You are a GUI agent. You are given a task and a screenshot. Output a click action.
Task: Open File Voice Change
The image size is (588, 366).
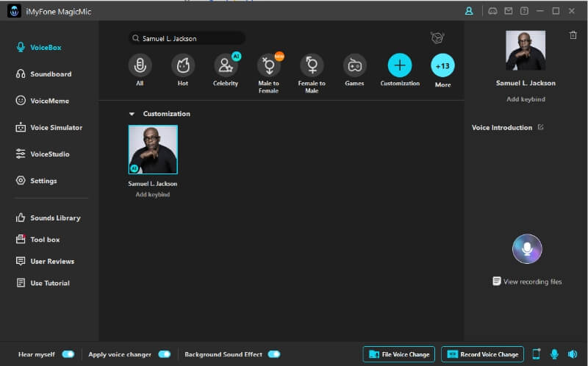coord(399,354)
